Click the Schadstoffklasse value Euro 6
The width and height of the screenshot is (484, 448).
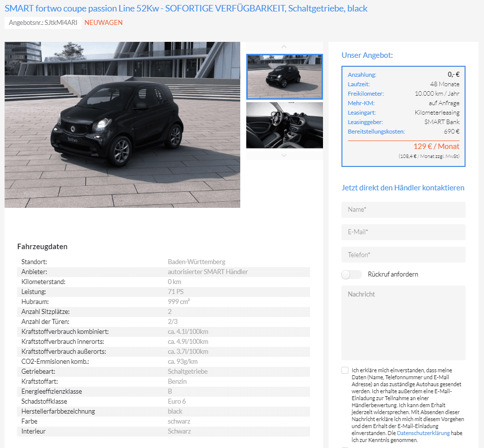tap(177, 402)
